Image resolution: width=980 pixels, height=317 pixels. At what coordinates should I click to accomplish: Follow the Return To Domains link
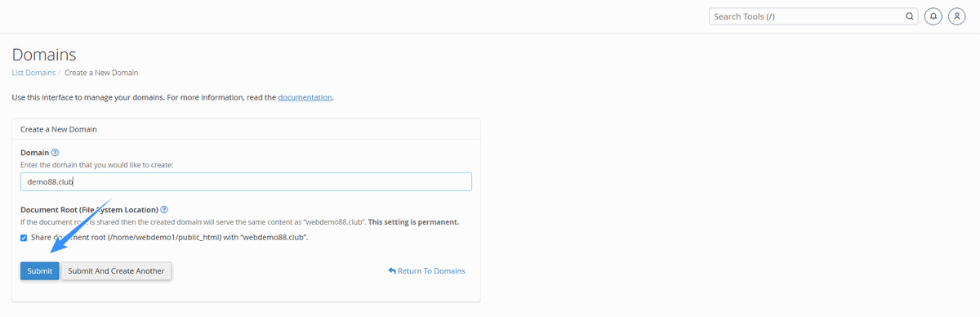426,271
